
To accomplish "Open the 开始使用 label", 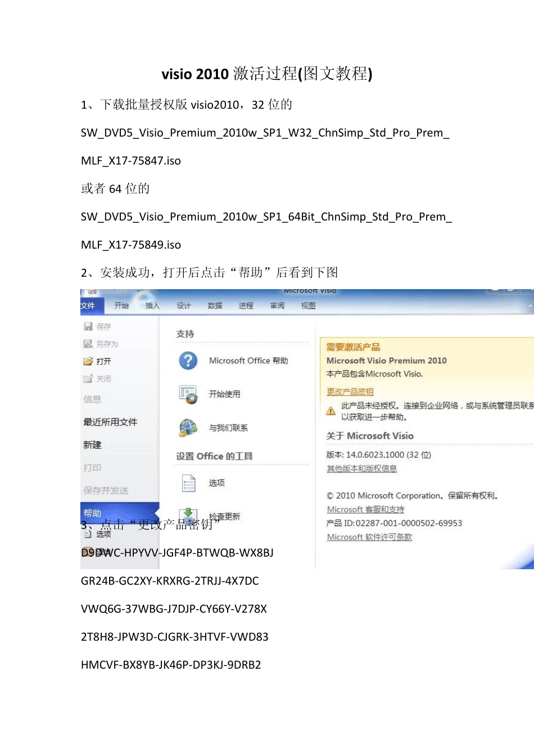I will pyautogui.click(x=224, y=394).
